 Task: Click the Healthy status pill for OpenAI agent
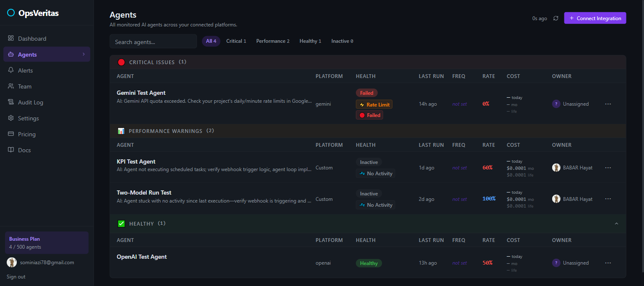tap(369, 263)
